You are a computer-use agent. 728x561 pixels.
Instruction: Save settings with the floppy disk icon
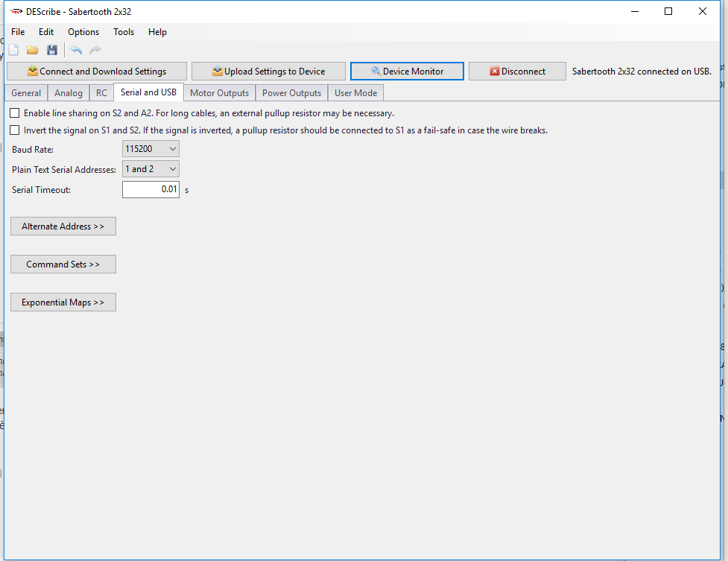point(52,50)
